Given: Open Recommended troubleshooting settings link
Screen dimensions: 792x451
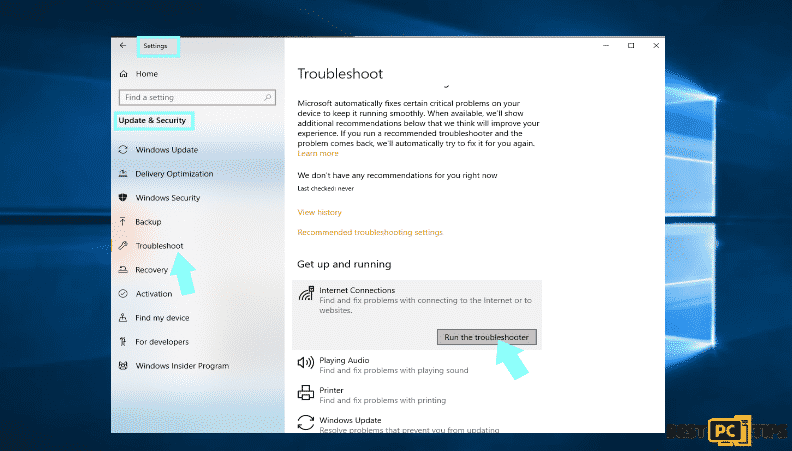Looking at the screenshot, I should click(370, 232).
